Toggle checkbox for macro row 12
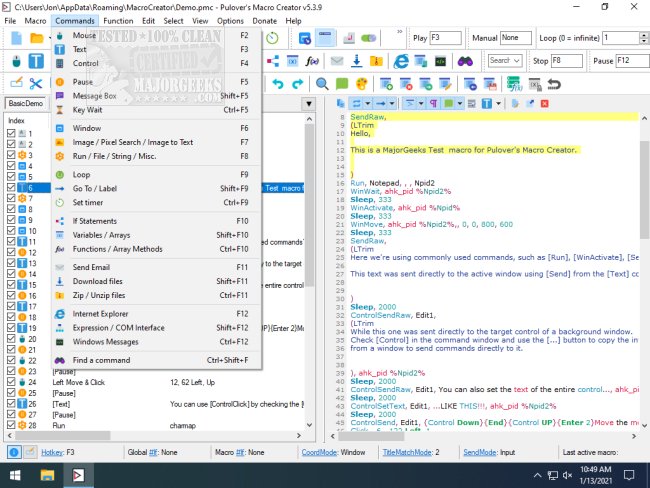The image size is (650, 488). point(11,252)
